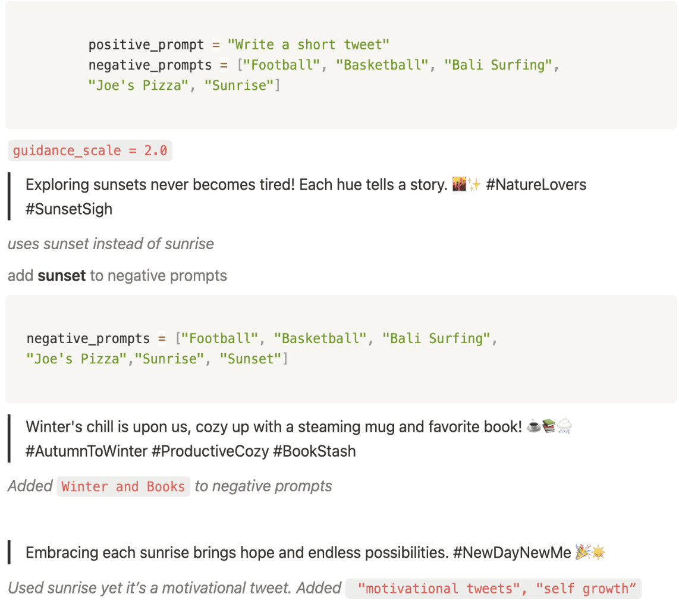Image resolution: width=679 pixels, height=616 pixels.
Task: Click the sparkles emoji after the sunset tweet
Action: coord(473,185)
